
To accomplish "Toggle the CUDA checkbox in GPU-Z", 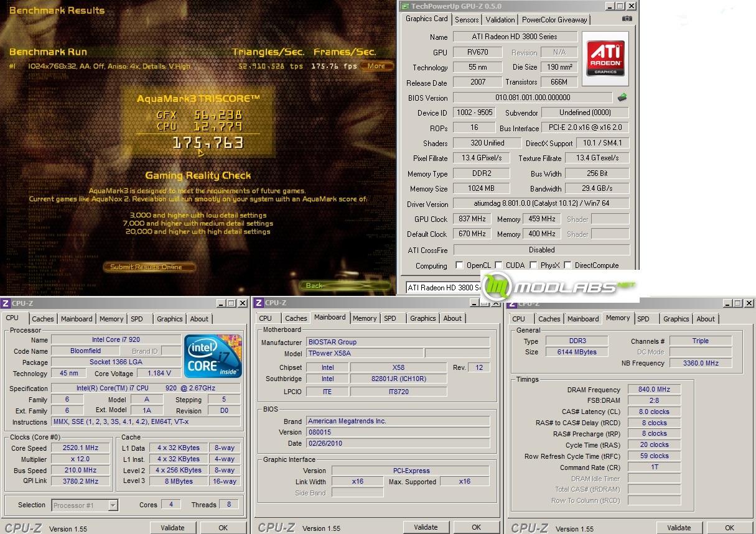I will pos(498,265).
